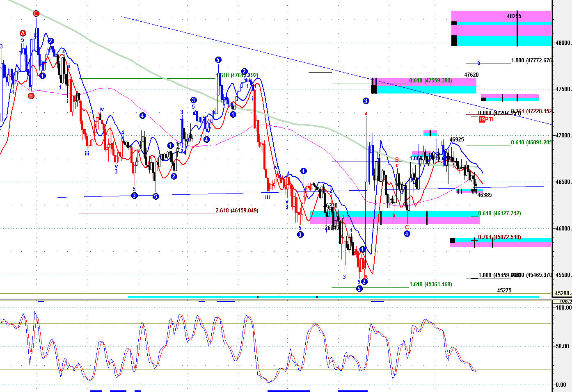Select the 47500 price axis label
572x392 pixels.
click(563, 89)
